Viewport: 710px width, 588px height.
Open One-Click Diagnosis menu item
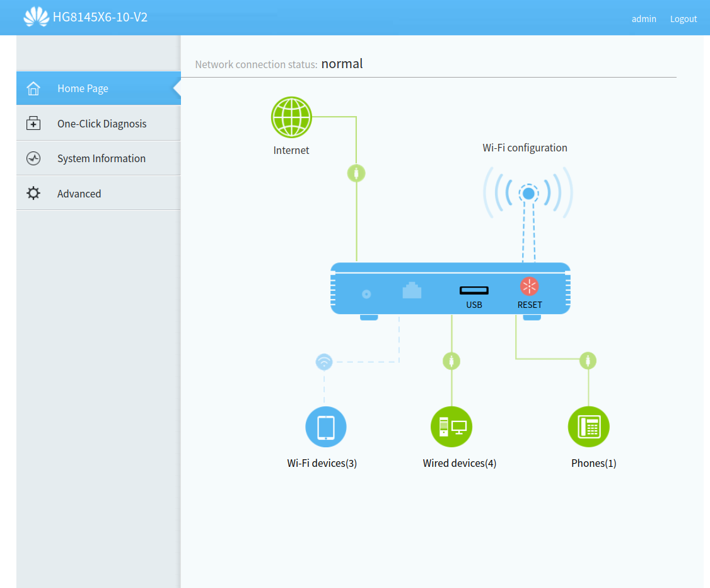click(99, 123)
